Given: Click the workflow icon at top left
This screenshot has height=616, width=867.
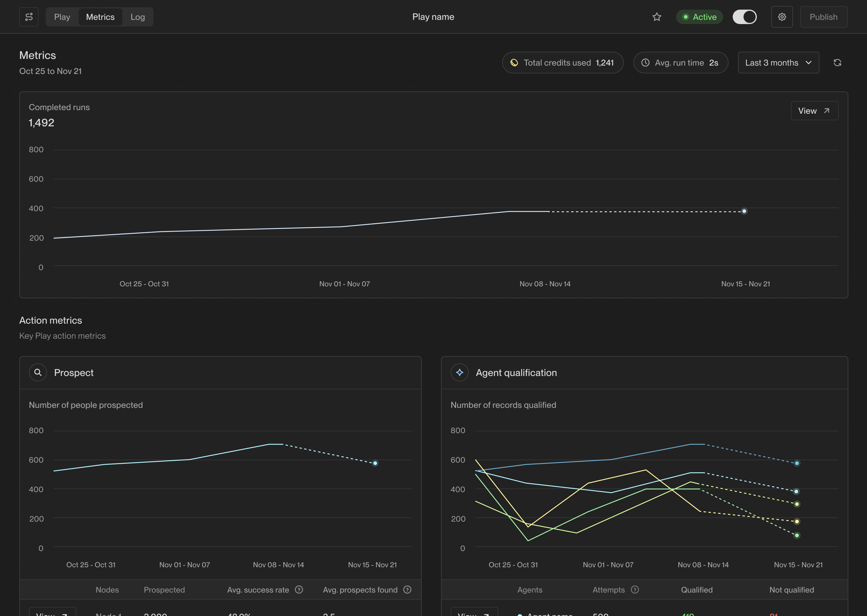Looking at the screenshot, I should click(x=29, y=17).
